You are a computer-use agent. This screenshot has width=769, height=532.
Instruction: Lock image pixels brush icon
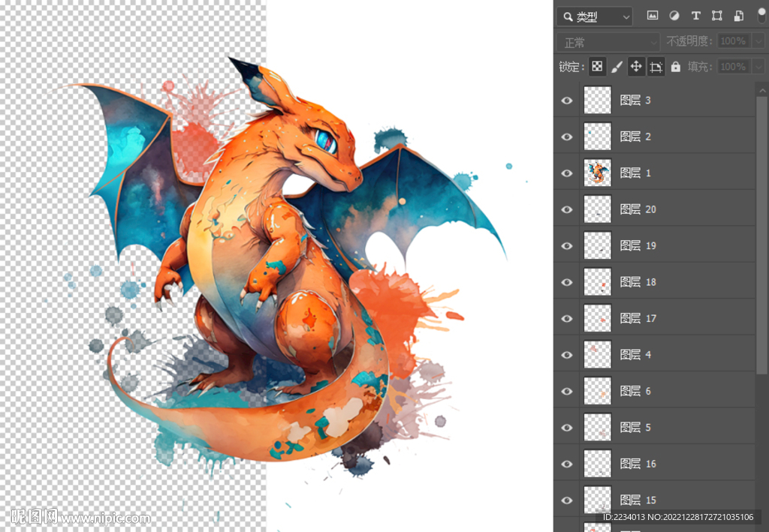coord(617,67)
